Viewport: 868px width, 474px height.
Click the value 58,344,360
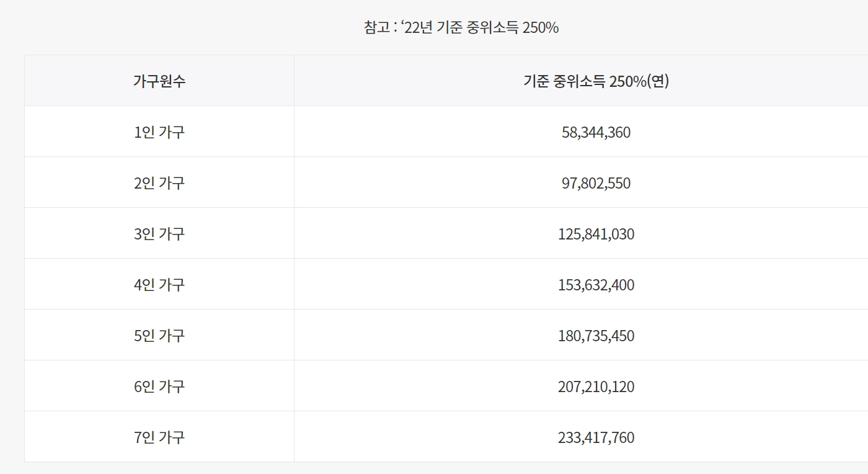[x=596, y=132]
